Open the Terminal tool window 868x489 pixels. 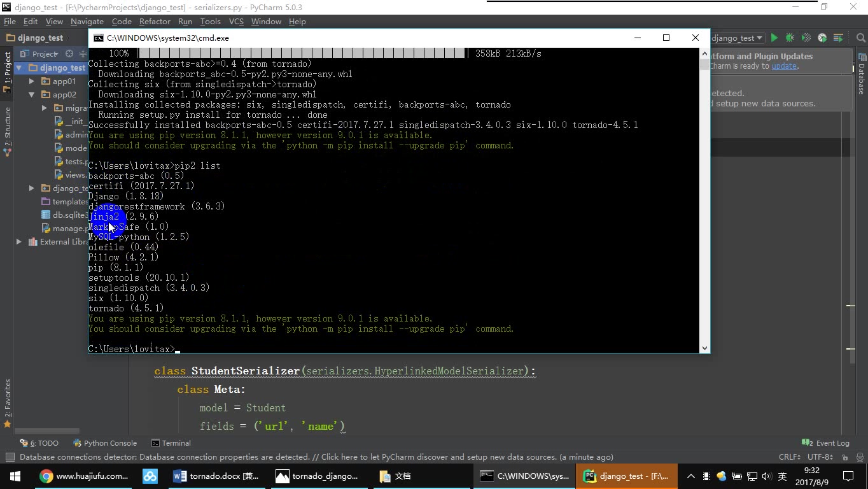click(171, 443)
